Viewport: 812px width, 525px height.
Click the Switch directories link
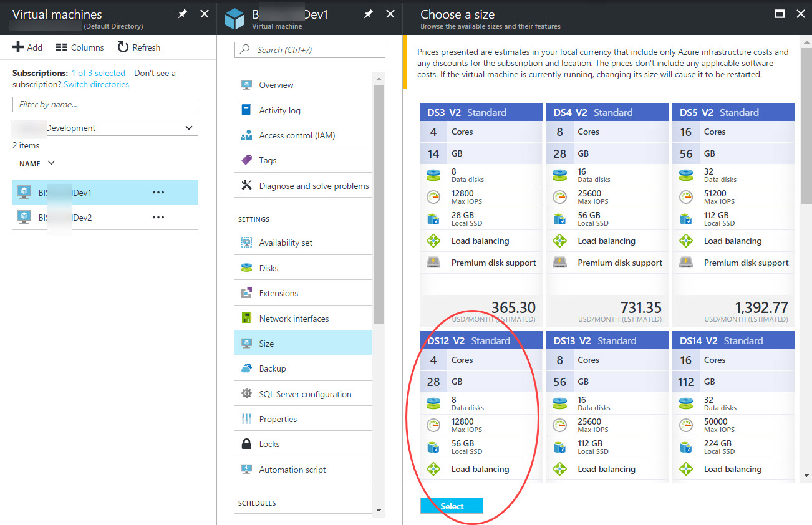[x=96, y=84]
